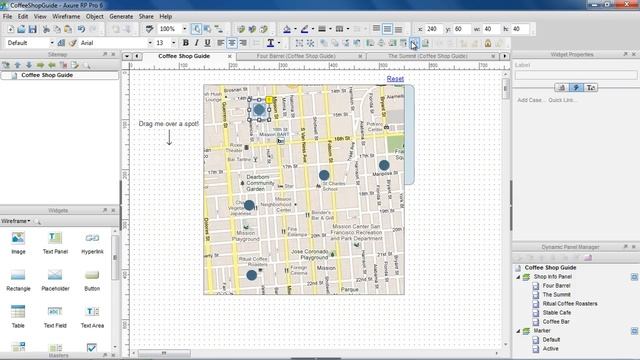
Task: Toggle italic formatting
Action: (x=197, y=43)
